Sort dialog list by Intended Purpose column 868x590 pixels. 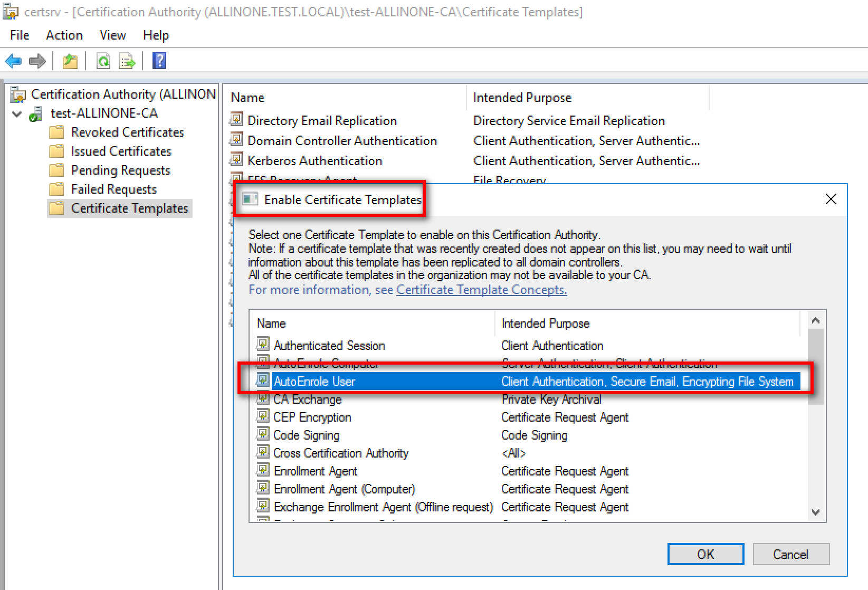pos(545,323)
